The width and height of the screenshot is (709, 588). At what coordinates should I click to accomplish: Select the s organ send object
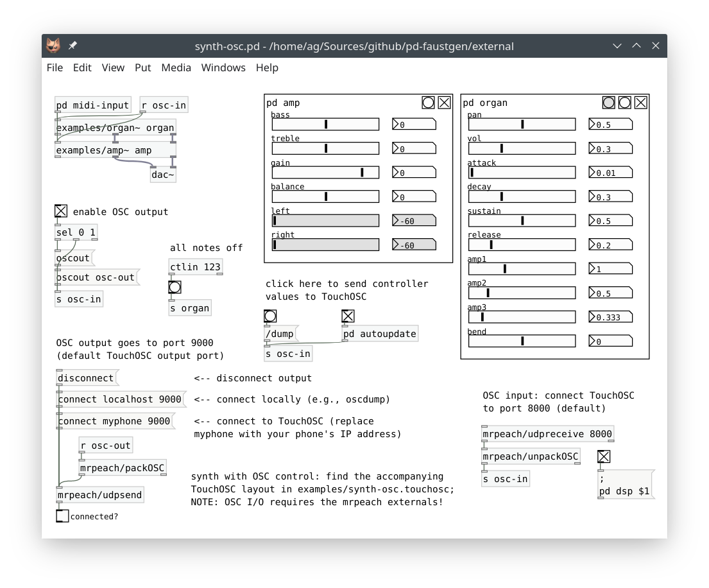(190, 308)
